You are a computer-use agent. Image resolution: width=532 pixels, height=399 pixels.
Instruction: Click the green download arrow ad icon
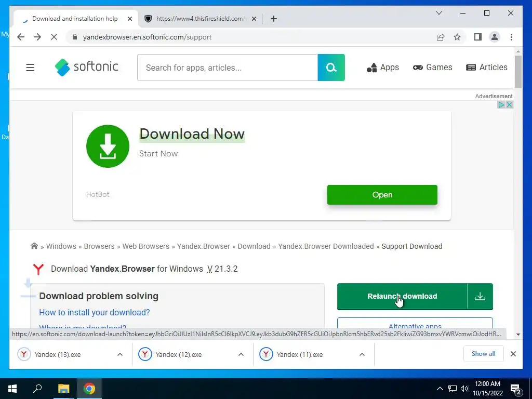[108, 146]
